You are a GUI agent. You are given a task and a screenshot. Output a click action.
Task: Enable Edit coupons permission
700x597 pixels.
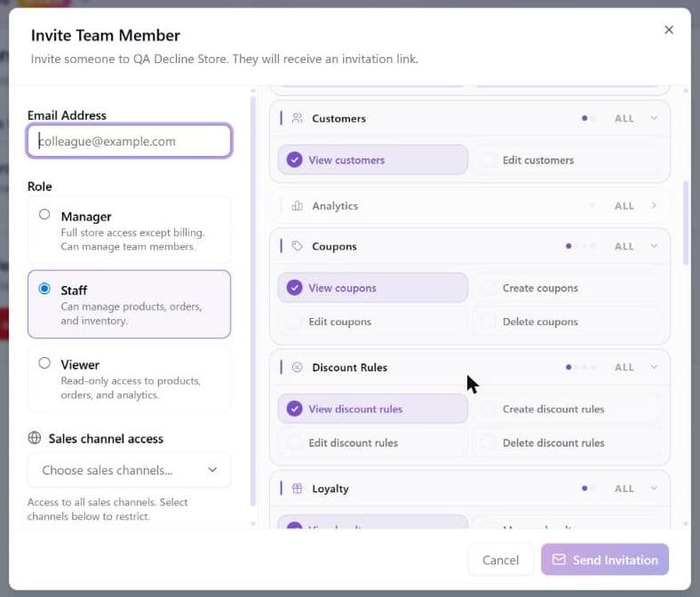pyautogui.click(x=373, y=322)
